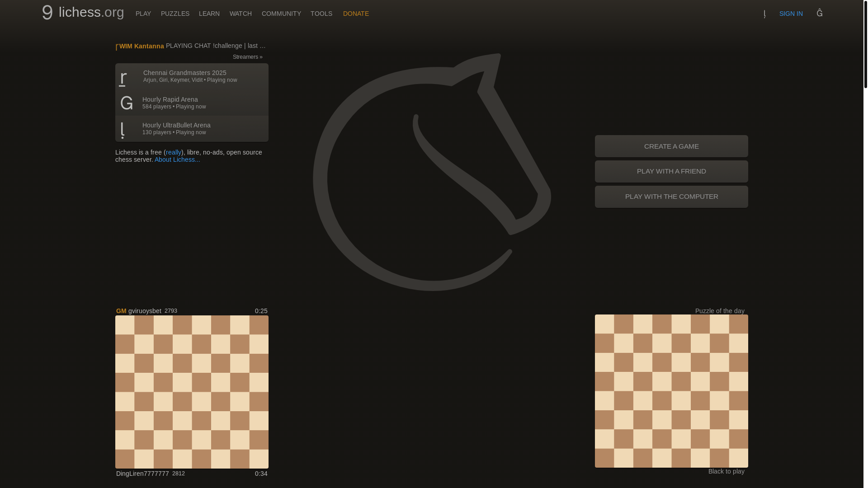
Task: Join the Hourly Rapid Arena tournament
Action: (192, 103)
